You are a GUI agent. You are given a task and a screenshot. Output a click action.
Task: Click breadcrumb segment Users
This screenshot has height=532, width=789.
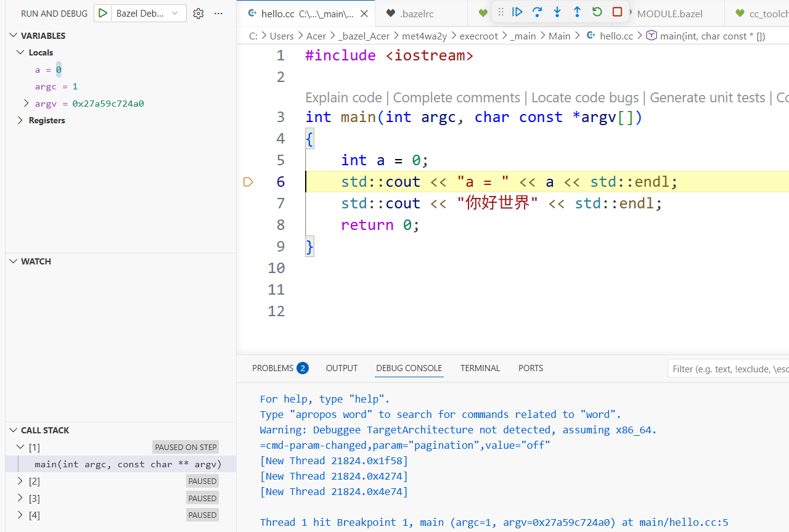point(282,36)
